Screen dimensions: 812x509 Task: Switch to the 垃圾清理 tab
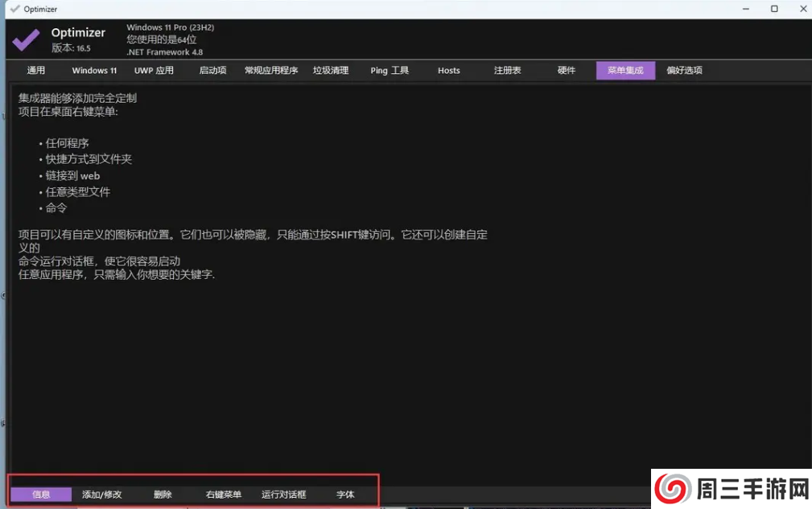point(331,71)
